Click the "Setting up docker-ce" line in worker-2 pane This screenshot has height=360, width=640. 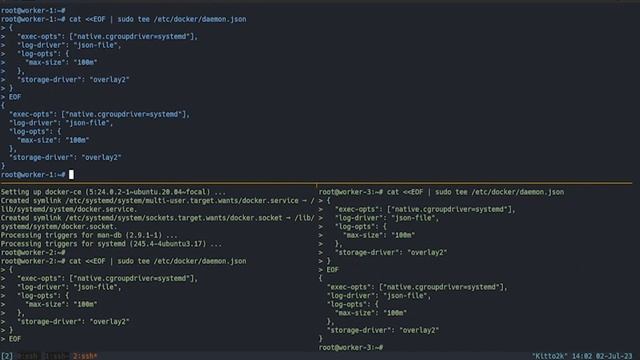click(x=113, y=192)
